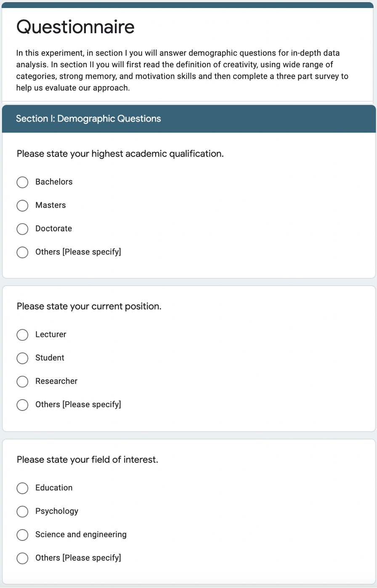Pick Others under current position
The image size is (377, 588).
(x=22, y=405)
